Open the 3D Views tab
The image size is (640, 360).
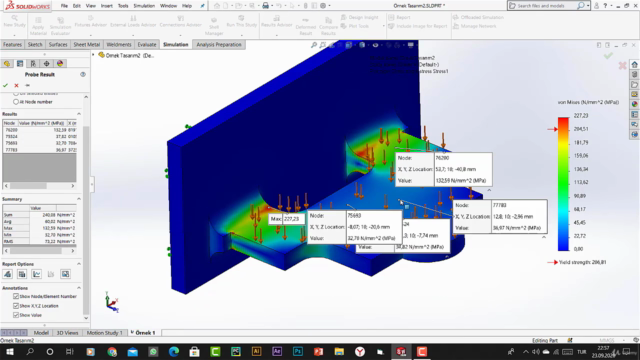point(67,333)
